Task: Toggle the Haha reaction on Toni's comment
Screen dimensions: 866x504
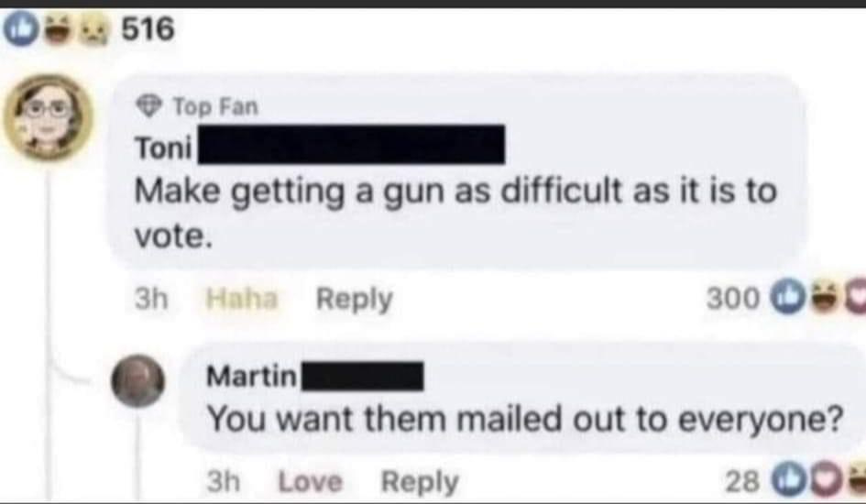Action: pos(241,300)
